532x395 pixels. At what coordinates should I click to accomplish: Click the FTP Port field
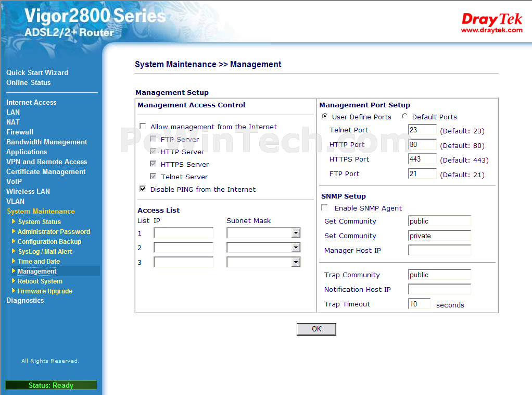pyautogui.click(x=422, y=174)
